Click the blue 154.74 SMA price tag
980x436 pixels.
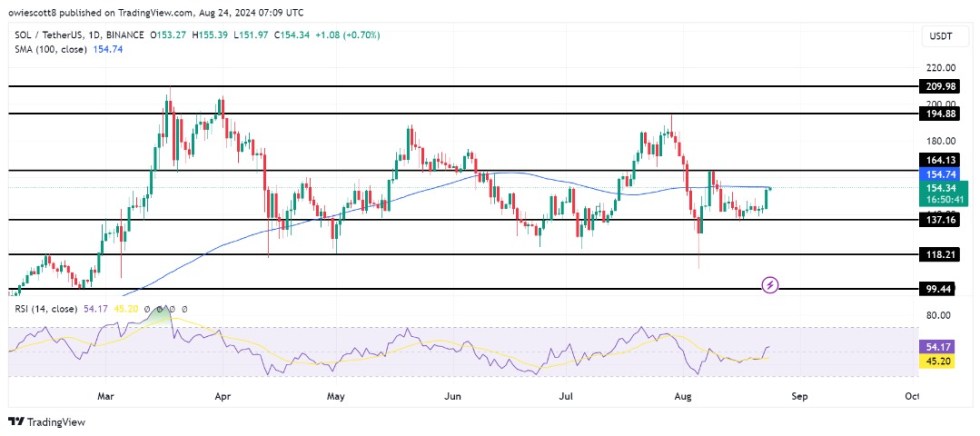pyautogui.click(x=943, y=173)
